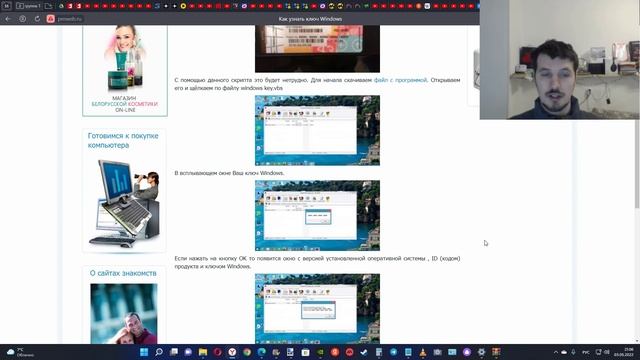Open VLC media player from the taskbar
640x360 pixels.
coord(423,352)
